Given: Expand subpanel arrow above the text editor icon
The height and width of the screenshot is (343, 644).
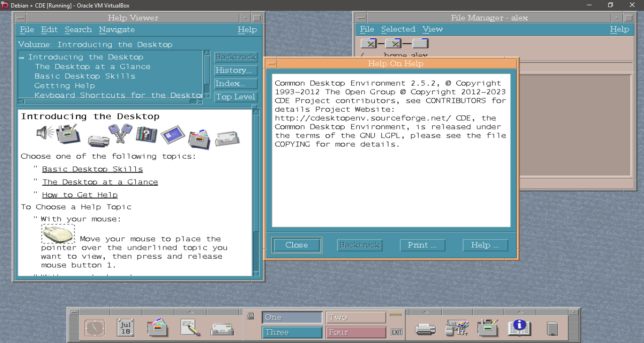Looking at the screenshot, I should [x=190, y=312].
